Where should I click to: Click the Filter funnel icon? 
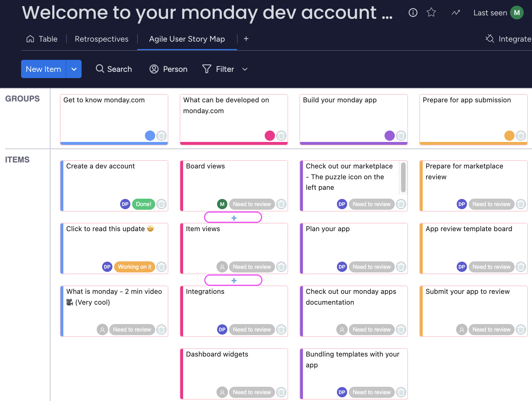tap(207, 69)
